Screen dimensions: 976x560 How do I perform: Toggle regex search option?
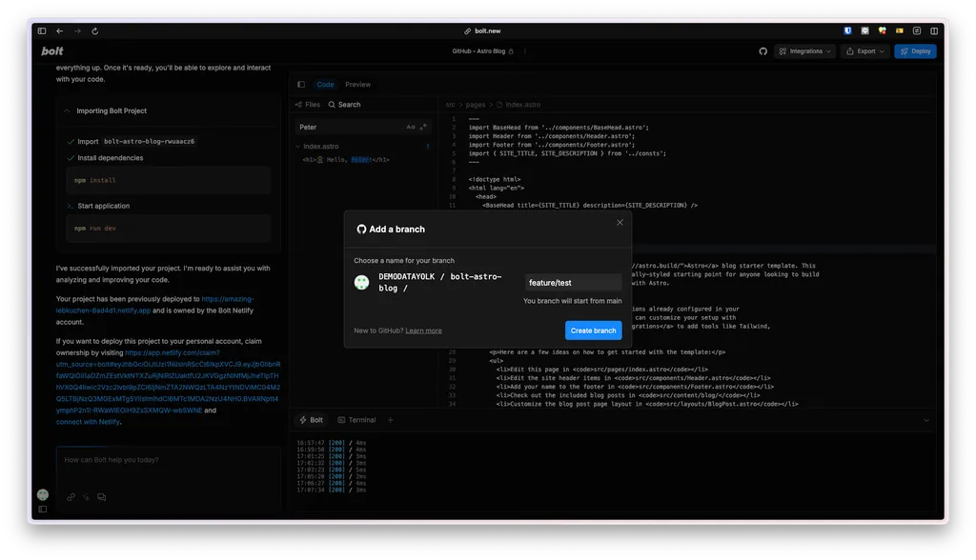pyautogui.click(x=423, y=127)
